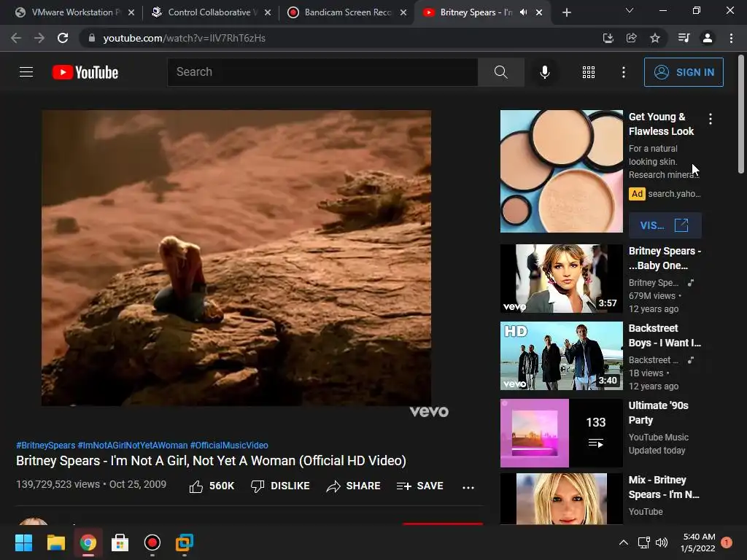Click the ad VISIT button
Image resolution: width=747 pixels, height=560 pixels.
click(665, 225)
